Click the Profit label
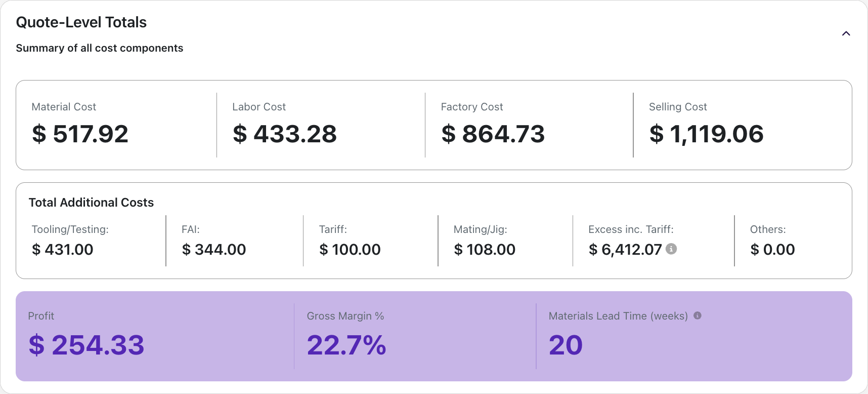 click(x=41, y=316)
